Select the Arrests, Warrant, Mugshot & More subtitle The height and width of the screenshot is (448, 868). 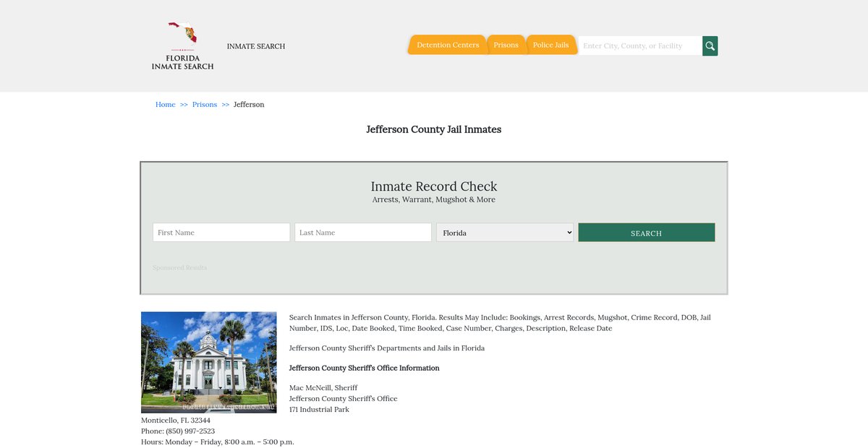(x=434, y=199)
